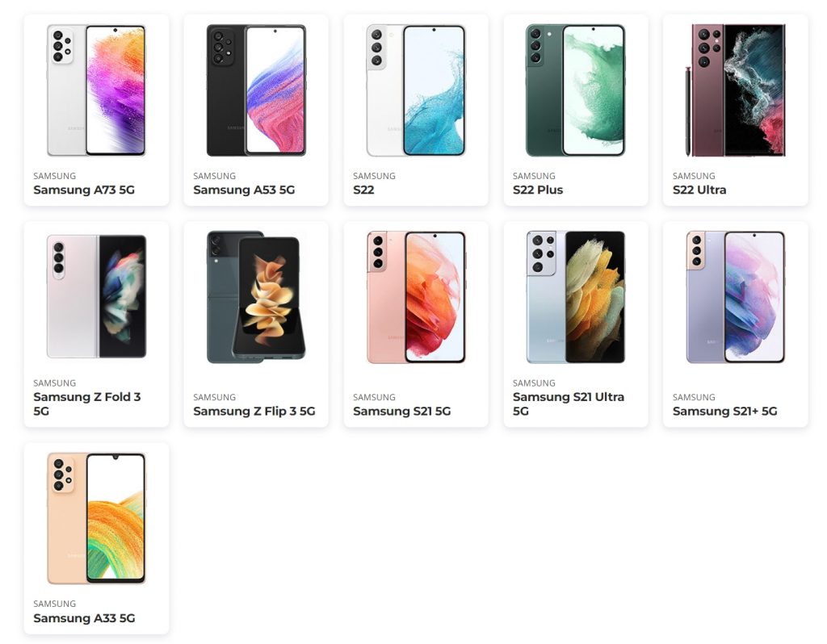Select the Samsung S21 Ultra 5G title
This screenshot has width=827, height=644.
[568, 404]
